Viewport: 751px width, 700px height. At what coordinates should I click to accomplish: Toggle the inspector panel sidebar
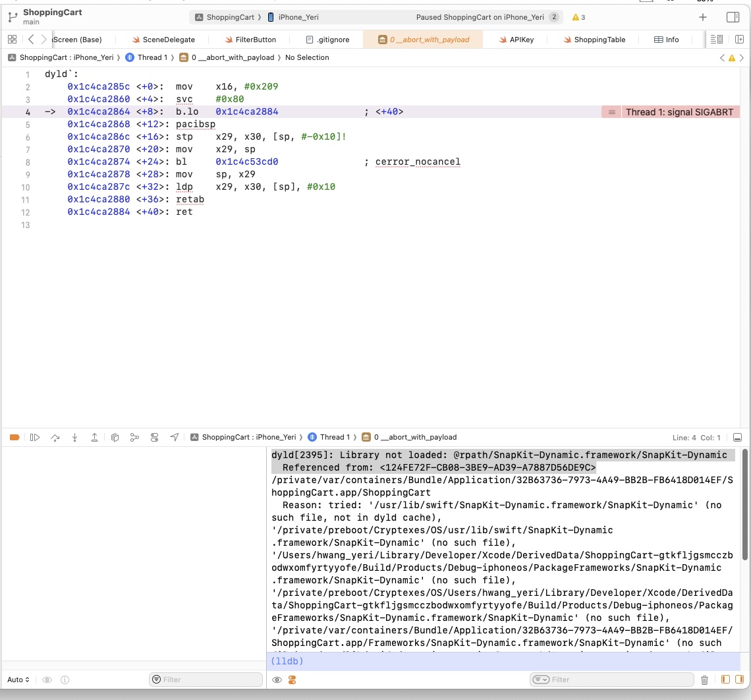(733, 17)
